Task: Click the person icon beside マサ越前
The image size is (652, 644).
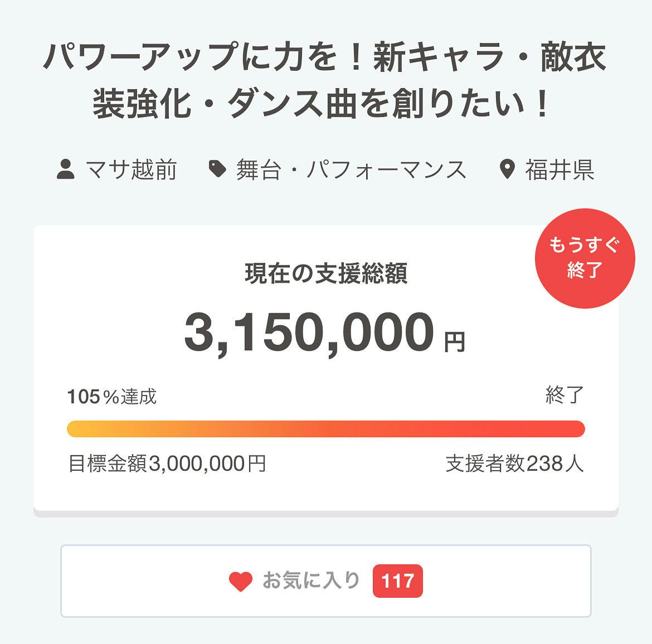Action: (66, 169)
